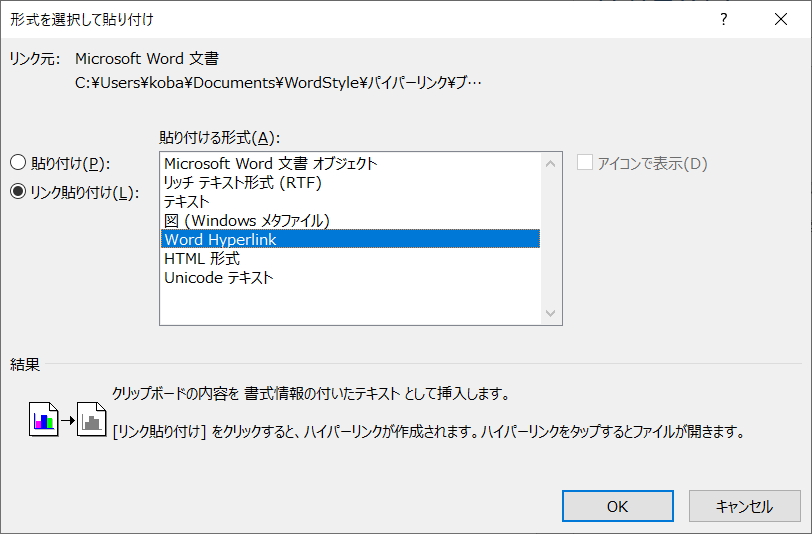Click the 貼り付ける形式 label

[x=219, y=137]
